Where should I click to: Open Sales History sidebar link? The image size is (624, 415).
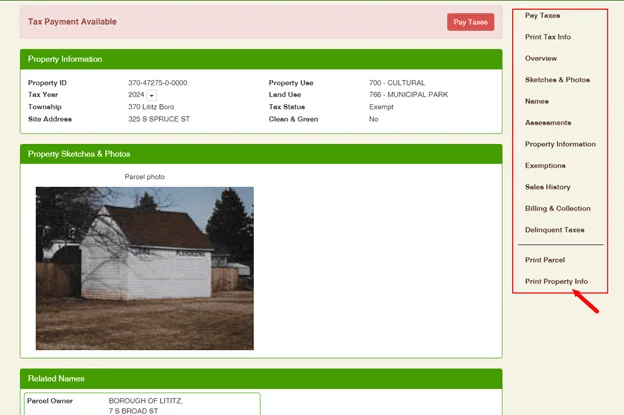(x=548, y=187)
